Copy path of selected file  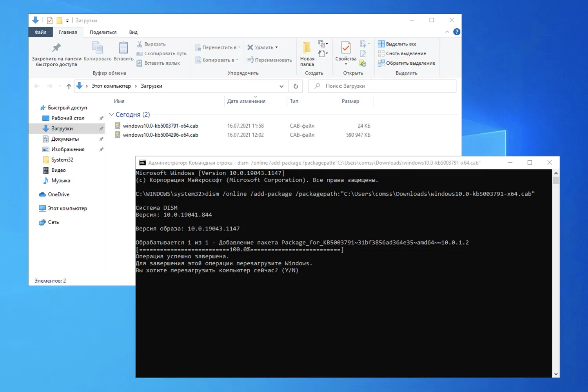162,53
